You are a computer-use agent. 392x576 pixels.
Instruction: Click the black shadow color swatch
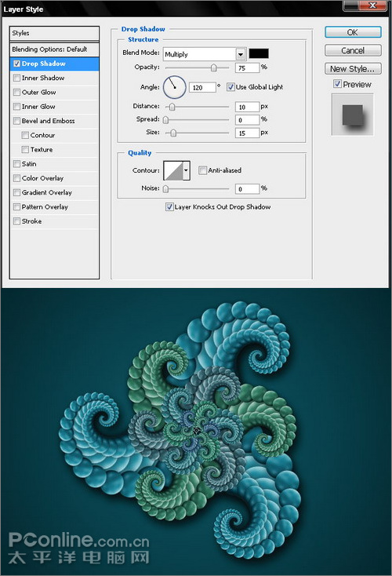point(259,53)
